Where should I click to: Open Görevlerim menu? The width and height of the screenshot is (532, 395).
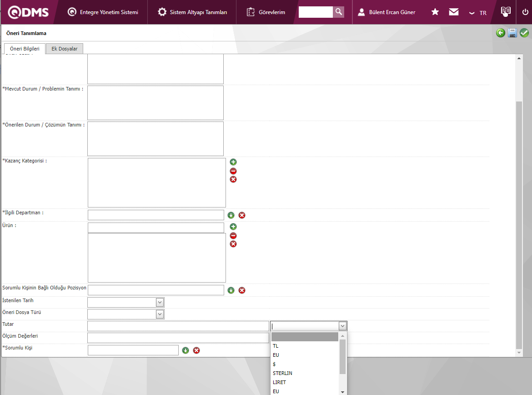pos(266,12)
